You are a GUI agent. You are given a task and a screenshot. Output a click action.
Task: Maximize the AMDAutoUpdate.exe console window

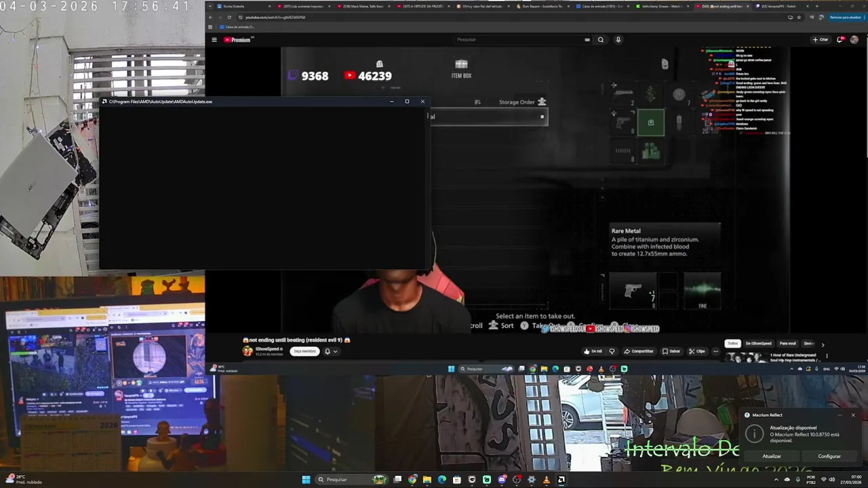[x=407, y=102]
